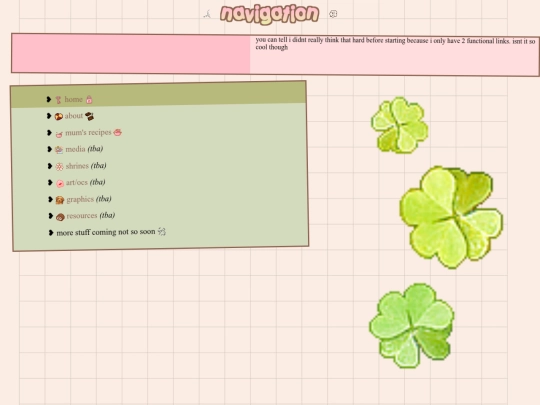
Task: Click the '(tba)' note beside art/ocs
Action: (97, 182)
